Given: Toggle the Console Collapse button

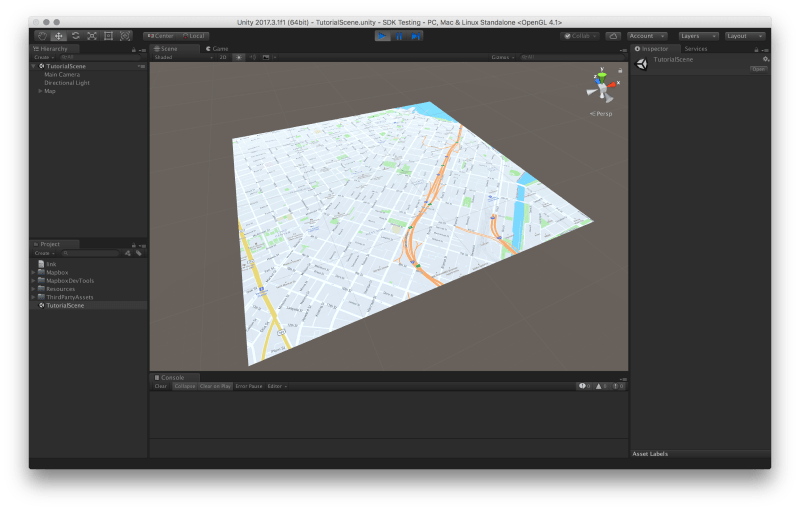Looking at the screenshot, I should pyautogui.click(x=185, y=386).
